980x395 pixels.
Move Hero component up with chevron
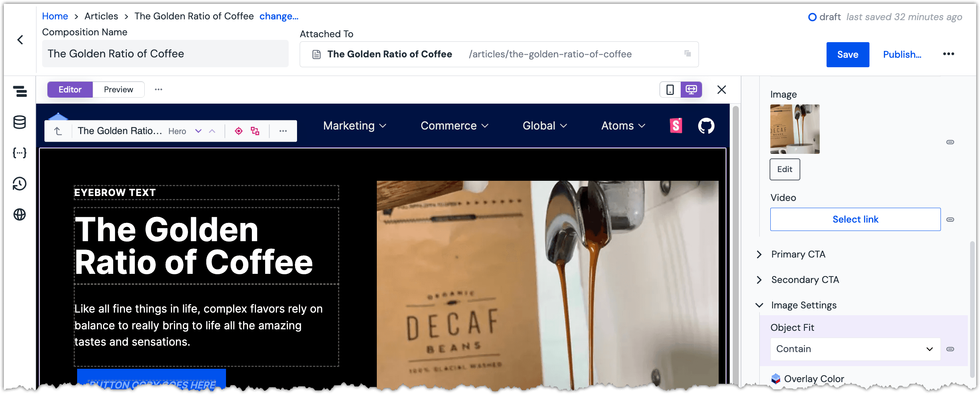[x=212, y=131]
